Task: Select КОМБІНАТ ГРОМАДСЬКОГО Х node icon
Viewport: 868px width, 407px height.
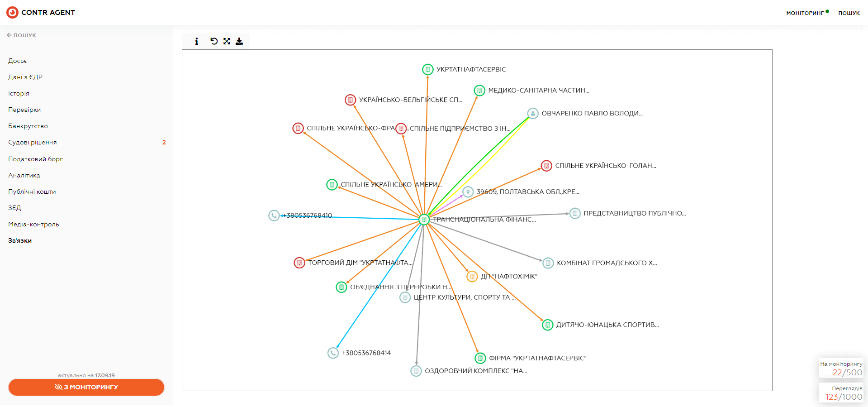Action: point(548,263)
